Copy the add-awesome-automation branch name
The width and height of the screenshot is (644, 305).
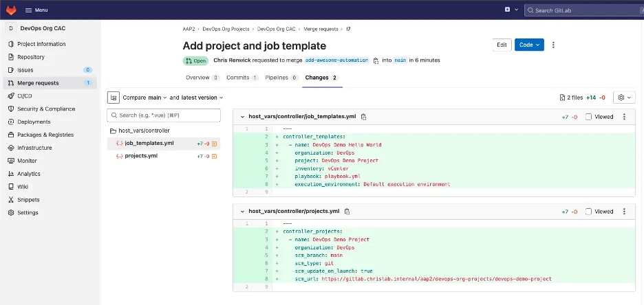click(376, 60)
